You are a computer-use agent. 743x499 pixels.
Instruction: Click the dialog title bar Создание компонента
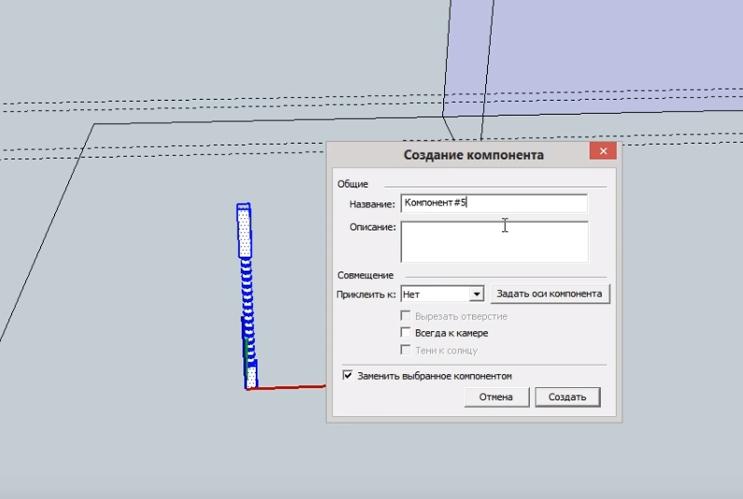(x=473, y=155)
